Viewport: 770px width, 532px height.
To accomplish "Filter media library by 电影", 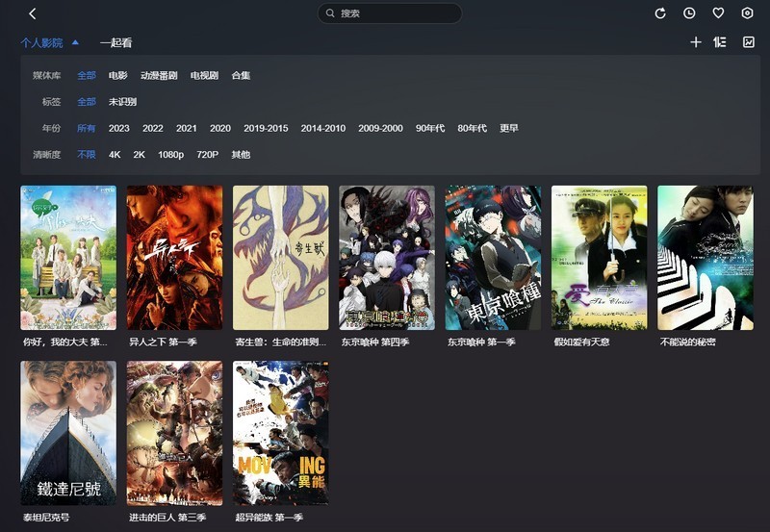I will coord(117,76).
